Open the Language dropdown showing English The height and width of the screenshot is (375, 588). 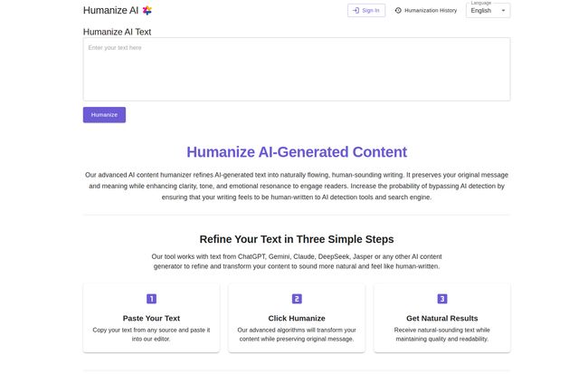(x=488, y=11)
